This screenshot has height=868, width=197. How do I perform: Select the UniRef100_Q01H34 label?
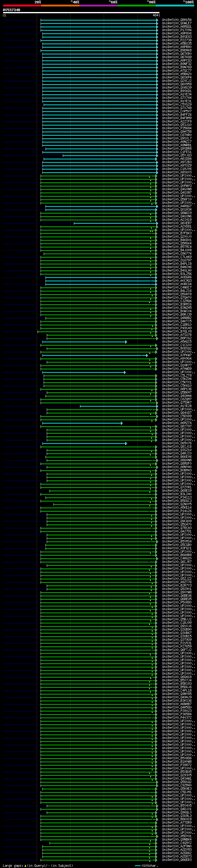pos(176,210)
